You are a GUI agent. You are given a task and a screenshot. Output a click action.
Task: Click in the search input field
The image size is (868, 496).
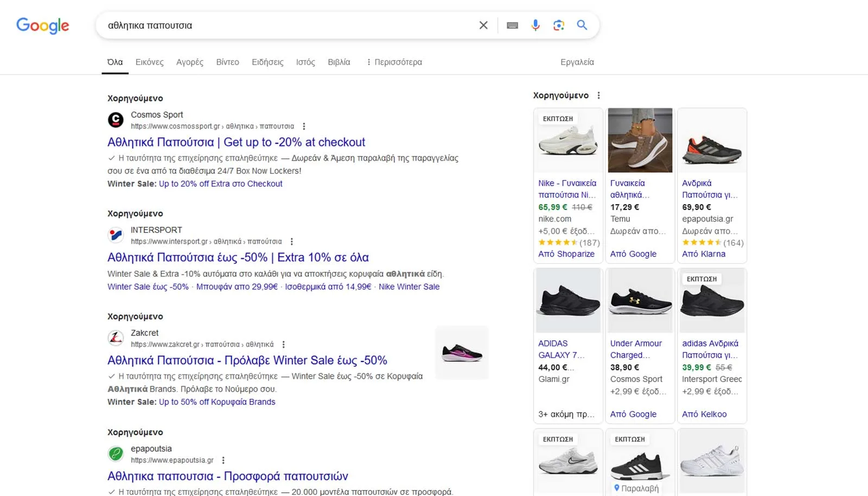point(282,26)
